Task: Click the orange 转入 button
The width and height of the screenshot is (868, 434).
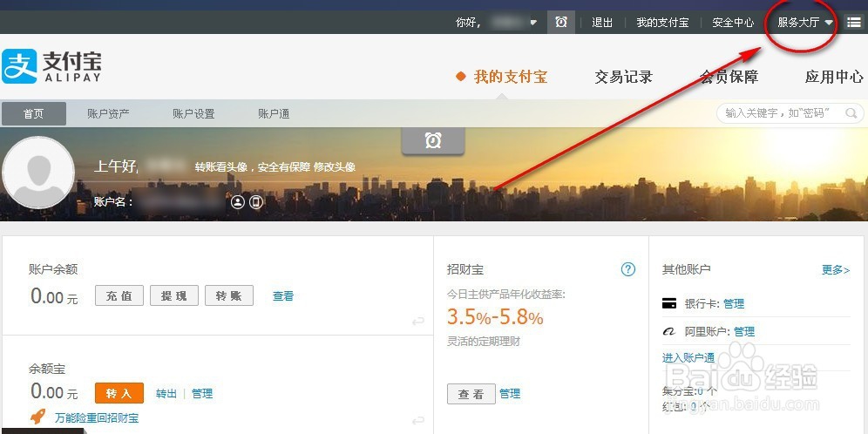Action: pyautogui.click(x=119, y=393)
